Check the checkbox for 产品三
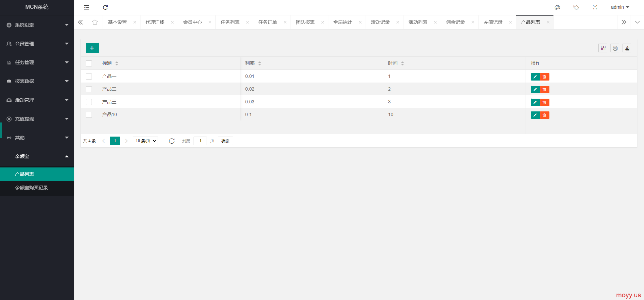This screenshot has height=300, width=644. tap(89, 102)
